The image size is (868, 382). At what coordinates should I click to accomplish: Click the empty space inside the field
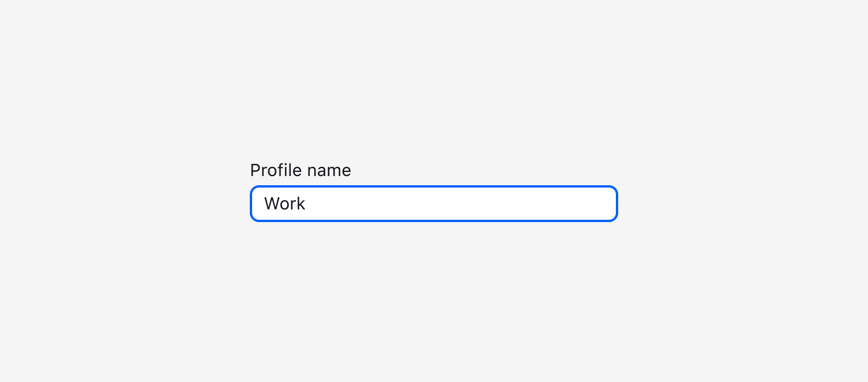click(x=460, y=204)
